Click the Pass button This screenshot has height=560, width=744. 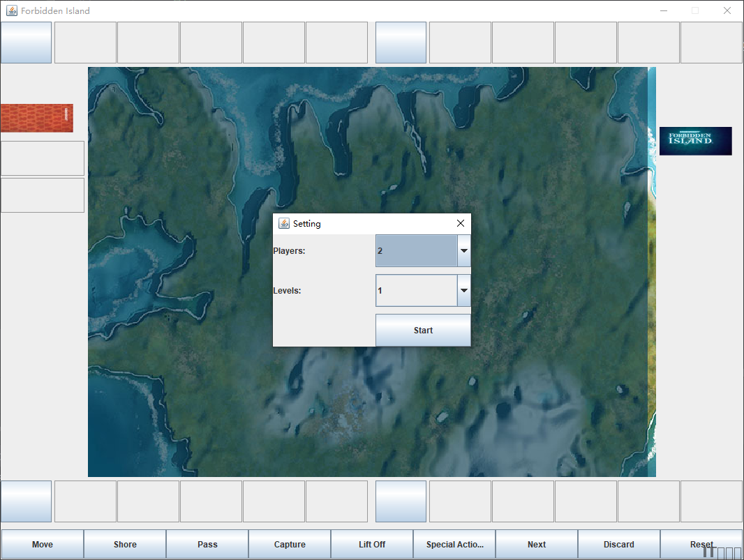207,545
